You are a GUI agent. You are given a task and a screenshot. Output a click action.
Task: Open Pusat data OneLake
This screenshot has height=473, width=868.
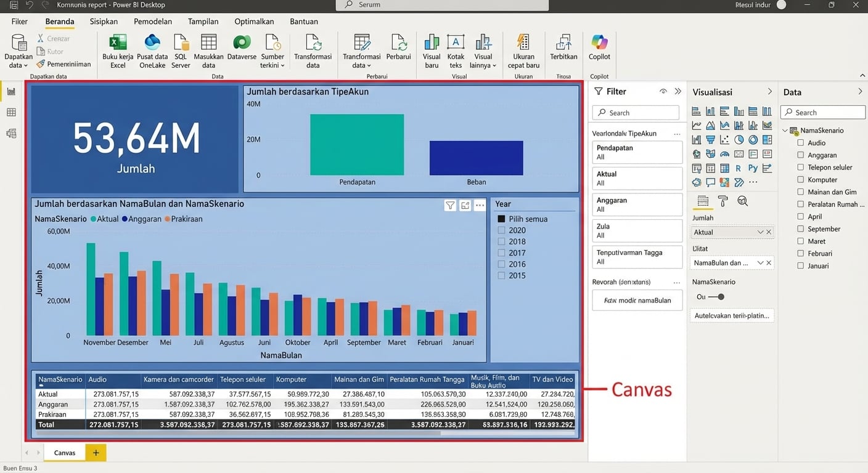click(x=152, y=43)
